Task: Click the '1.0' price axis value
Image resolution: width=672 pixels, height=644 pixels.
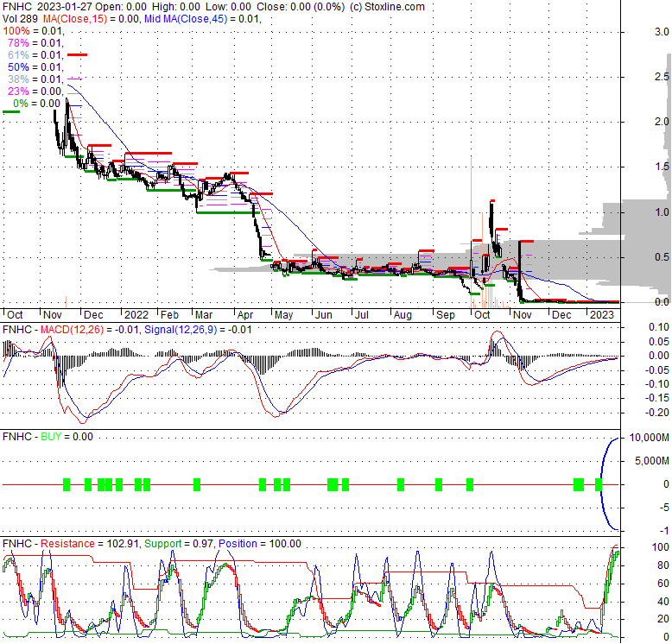Action: [662, 212]
